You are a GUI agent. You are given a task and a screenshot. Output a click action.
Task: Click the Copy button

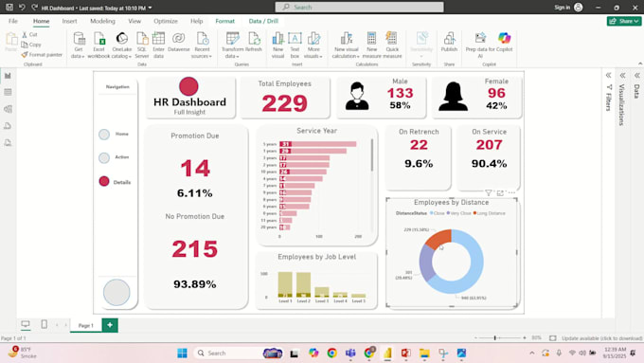[x=31, y=45]
